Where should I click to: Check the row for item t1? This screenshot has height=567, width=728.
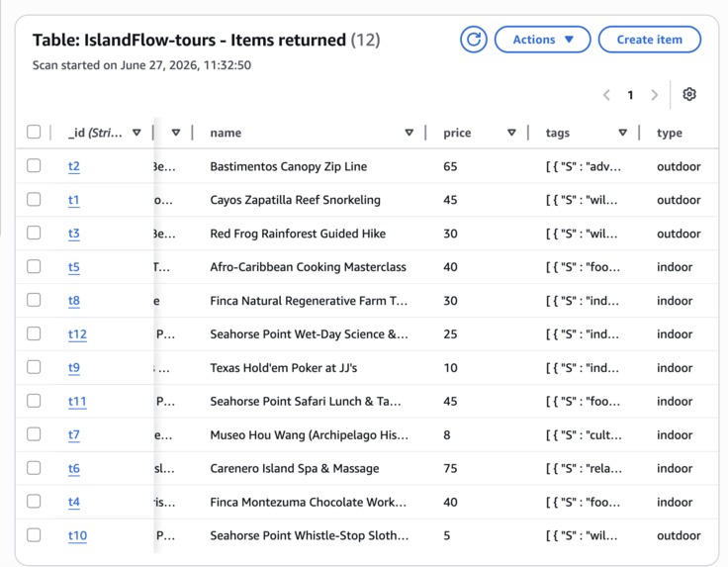[x=34, y=199]
